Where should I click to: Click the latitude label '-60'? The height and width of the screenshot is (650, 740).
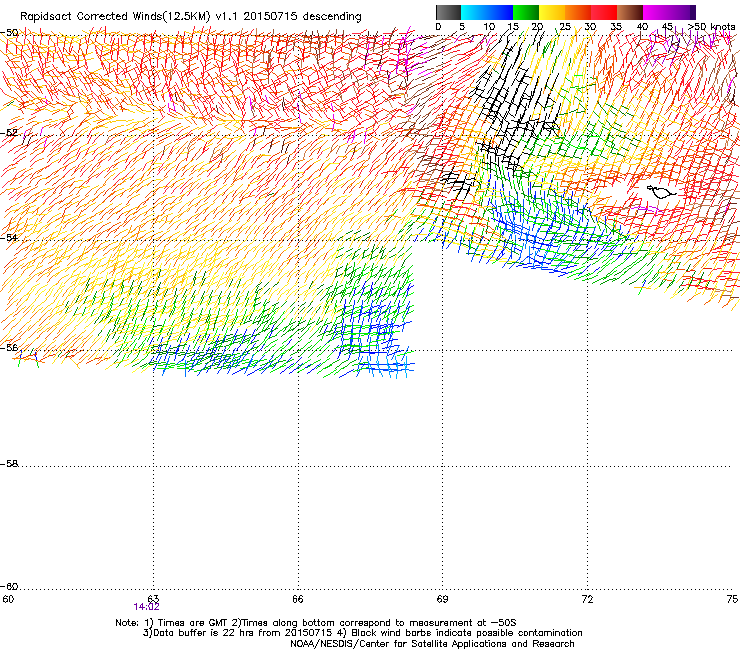[x=9, y=586]
